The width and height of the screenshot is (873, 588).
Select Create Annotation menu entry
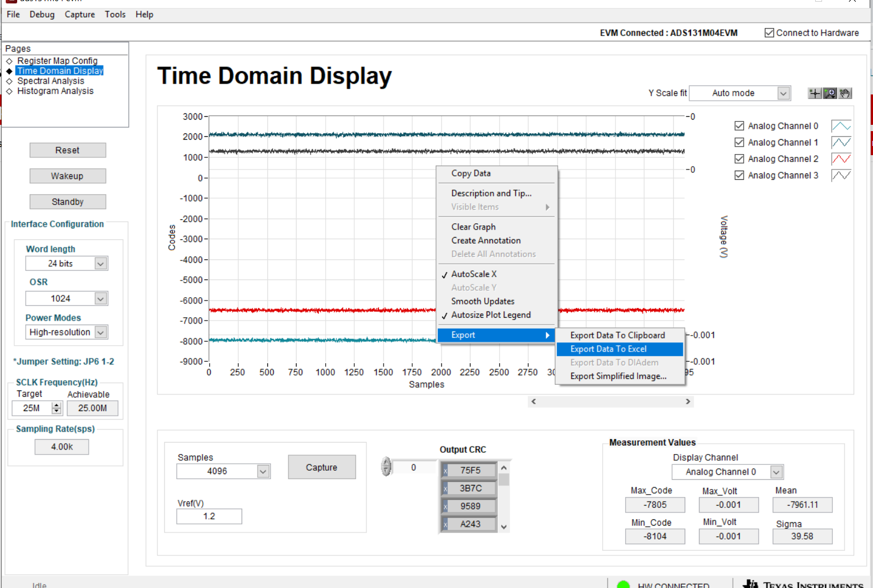pyautogui.click(x=497, y=240)
